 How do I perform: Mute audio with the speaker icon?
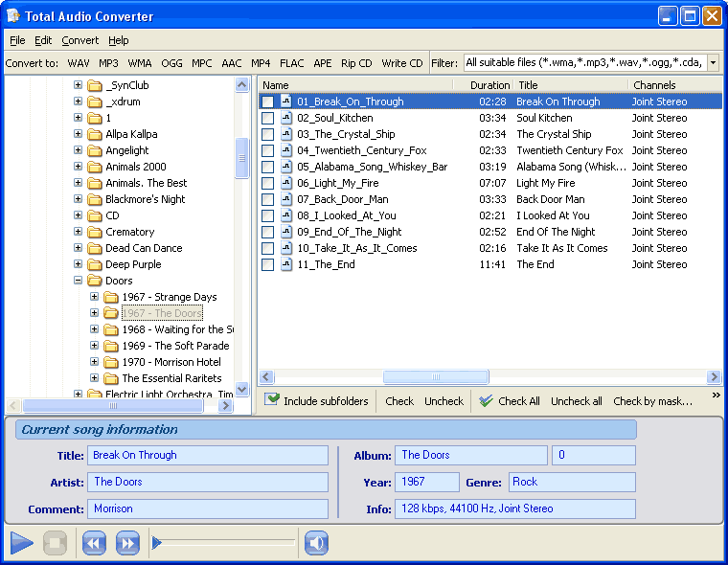316,544
